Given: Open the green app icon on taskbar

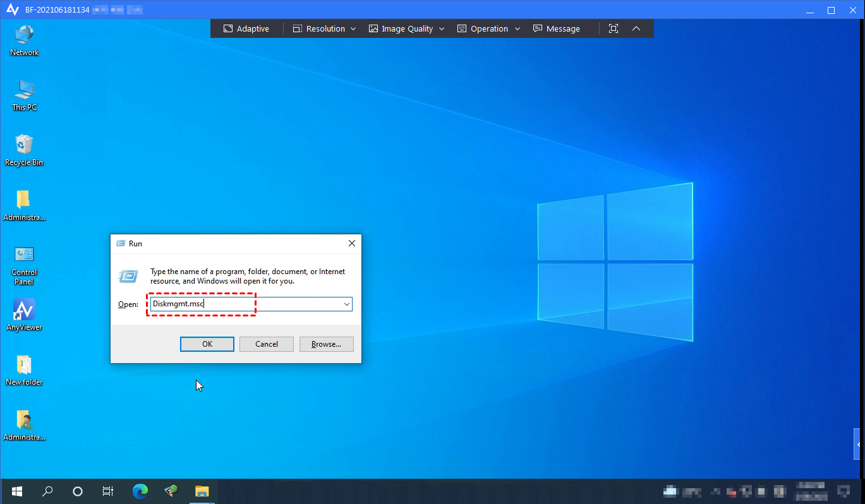Looking at the screenshot, I should click(171, 491).
